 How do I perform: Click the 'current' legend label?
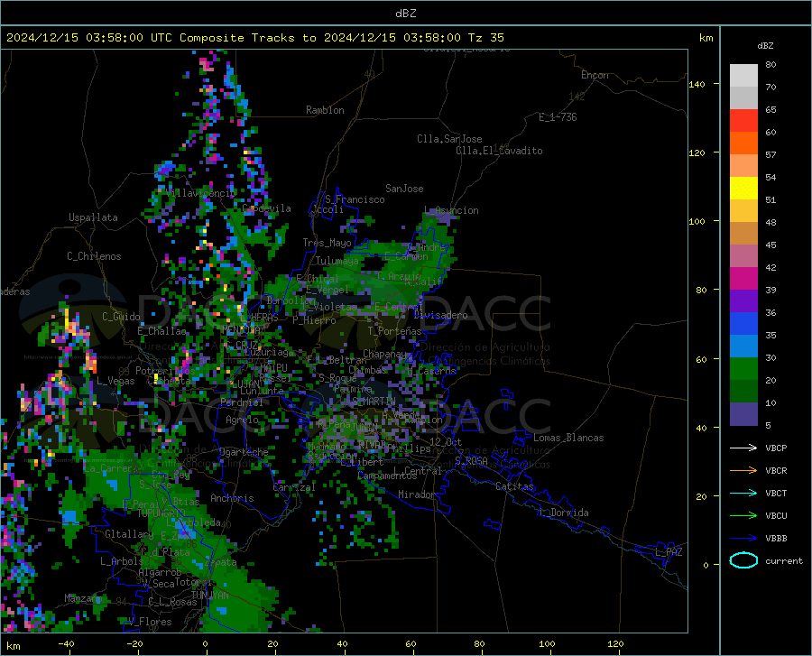pyautogui.click(x=784, y=560)
